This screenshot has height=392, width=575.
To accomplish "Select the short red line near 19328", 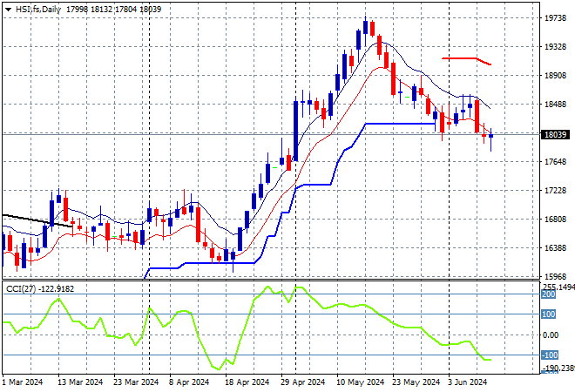I will pos(466,58).
